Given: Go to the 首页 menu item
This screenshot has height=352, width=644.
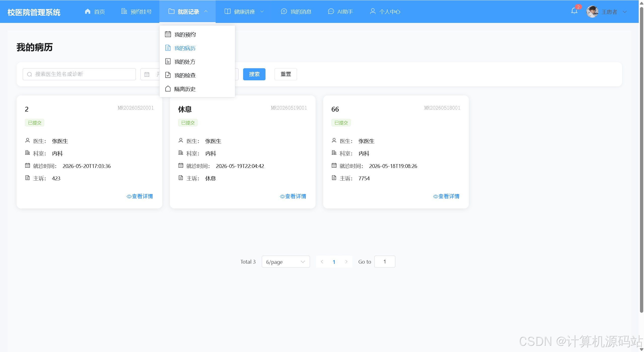Looking at the screenshot, I should pos(95,12).
